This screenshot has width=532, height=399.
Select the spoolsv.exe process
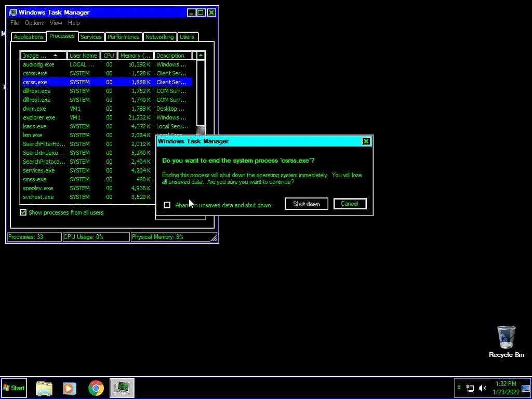pos(88,188)
